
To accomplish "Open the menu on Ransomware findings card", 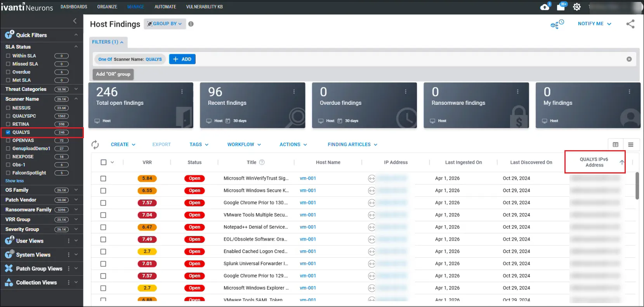I will [517, 92].
